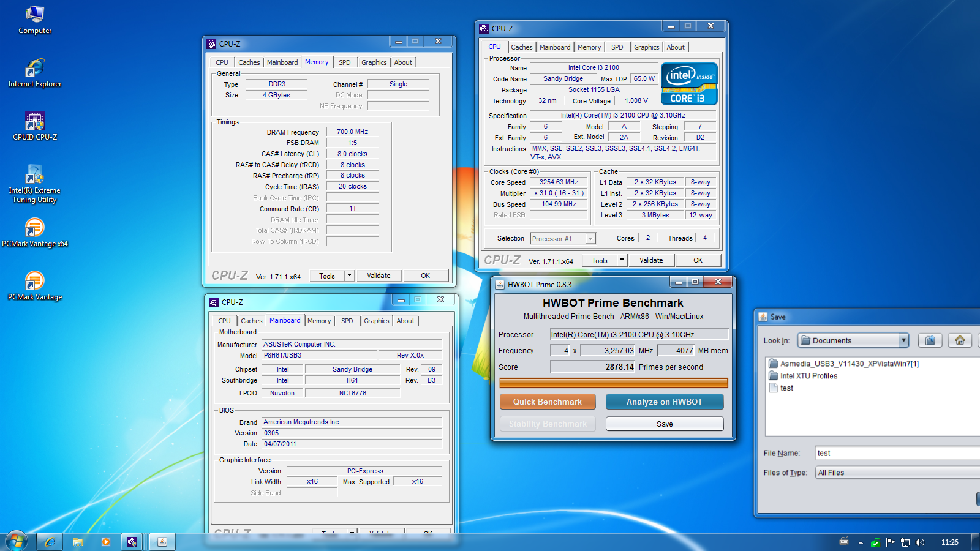Screen dimensions: 980x551
Task: Open Mainboard tab in top-right CPU-Z window
Action: point(555,47)
